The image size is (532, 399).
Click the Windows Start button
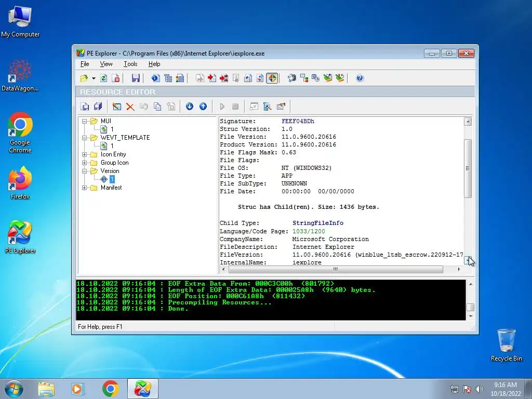[14, 389]
